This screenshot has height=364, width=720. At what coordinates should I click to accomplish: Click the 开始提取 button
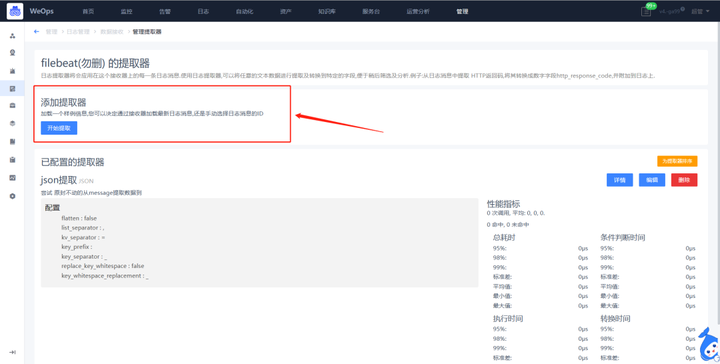[59, 128]
